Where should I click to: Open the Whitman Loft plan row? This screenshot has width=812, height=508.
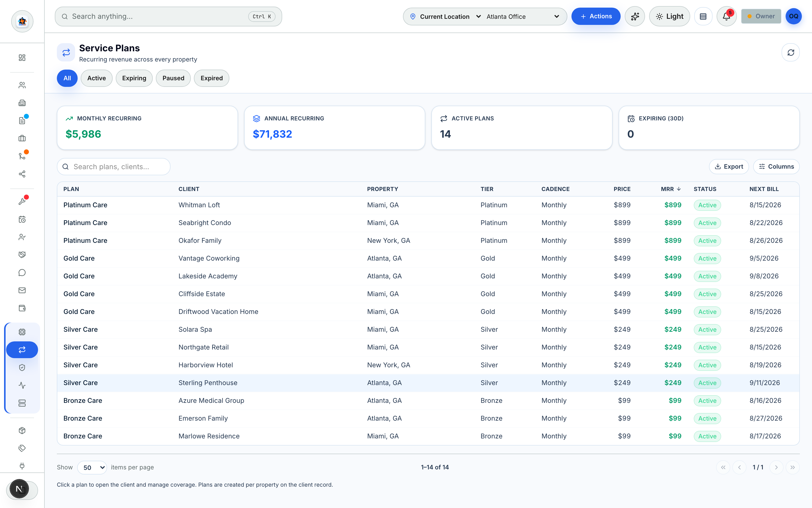click(428, 205)
